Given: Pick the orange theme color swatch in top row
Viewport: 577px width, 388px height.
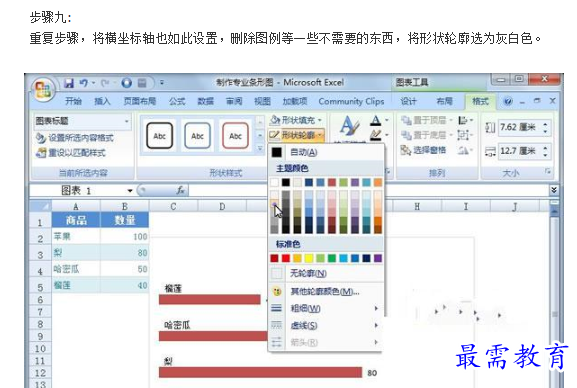Looking at the screenshot, I should 378,182.
